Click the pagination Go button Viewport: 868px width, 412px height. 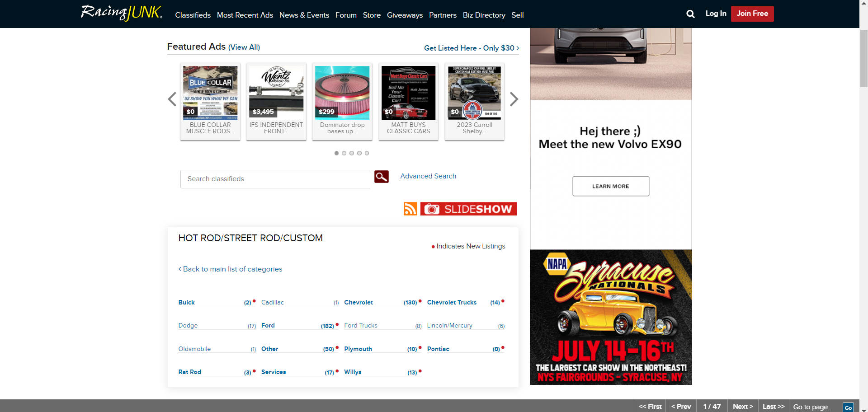coord(848,407)
